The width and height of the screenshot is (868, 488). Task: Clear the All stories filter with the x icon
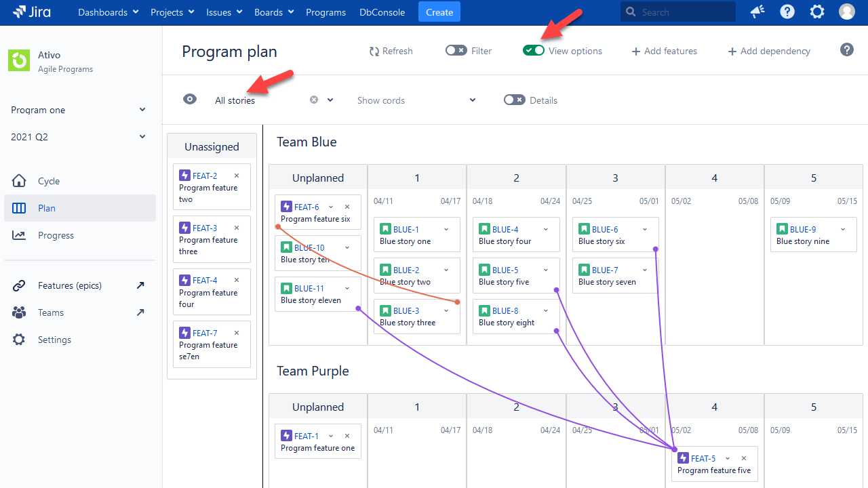[312, 99]
